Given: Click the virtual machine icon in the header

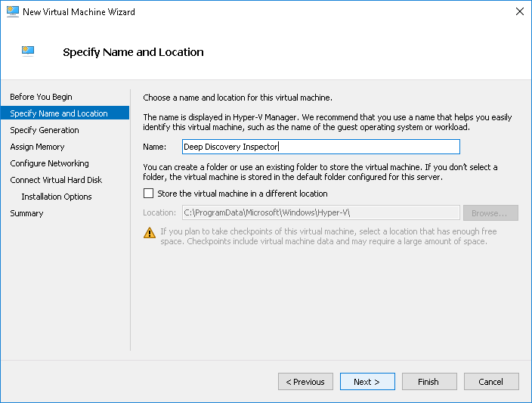Looking at the screenshot, I should [28, 51].
